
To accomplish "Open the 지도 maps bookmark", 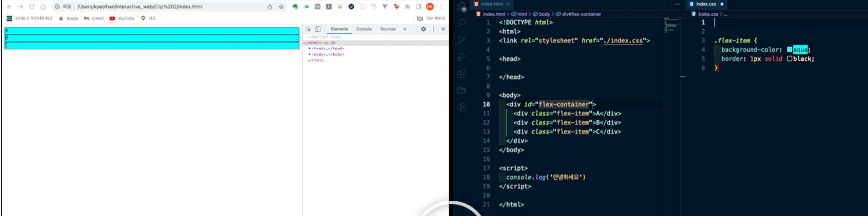I will click(149, 18).
